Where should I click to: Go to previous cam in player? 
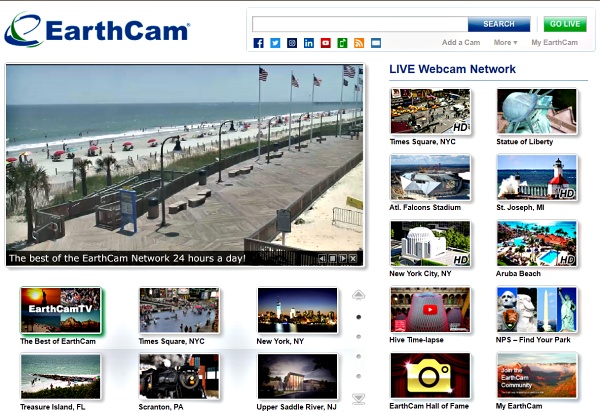coord(322,259)
